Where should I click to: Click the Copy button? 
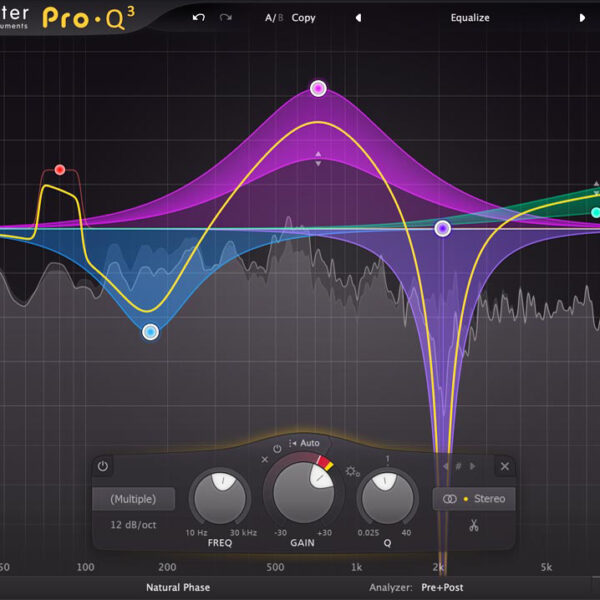304,17
